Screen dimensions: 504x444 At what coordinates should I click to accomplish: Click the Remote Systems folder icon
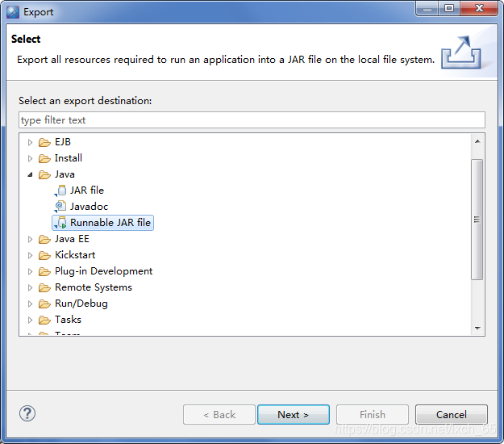[x=44, y=287]
